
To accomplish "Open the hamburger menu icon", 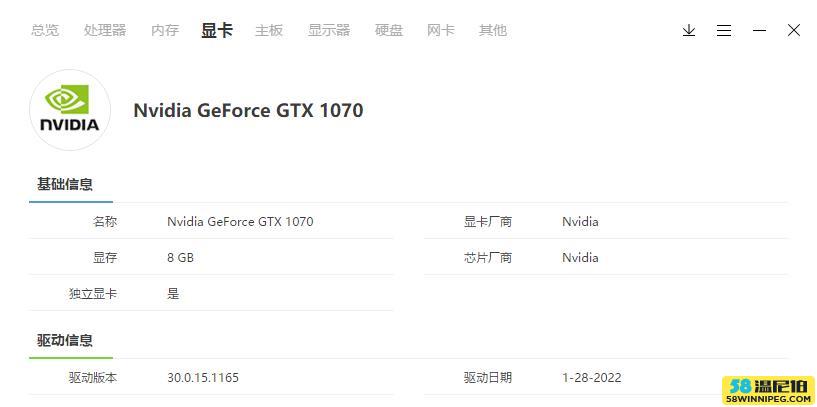I will coord(724,30).
